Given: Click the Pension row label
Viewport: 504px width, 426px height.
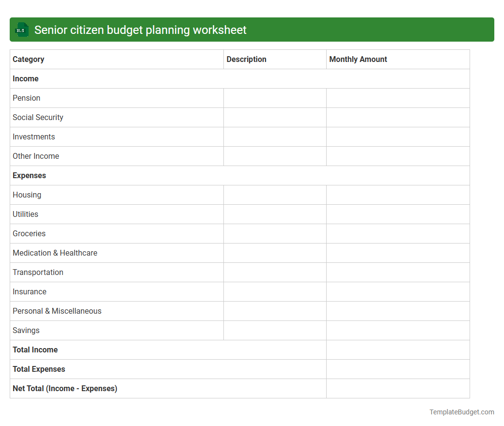Looking at the screenshot, I should pos(27,98).
